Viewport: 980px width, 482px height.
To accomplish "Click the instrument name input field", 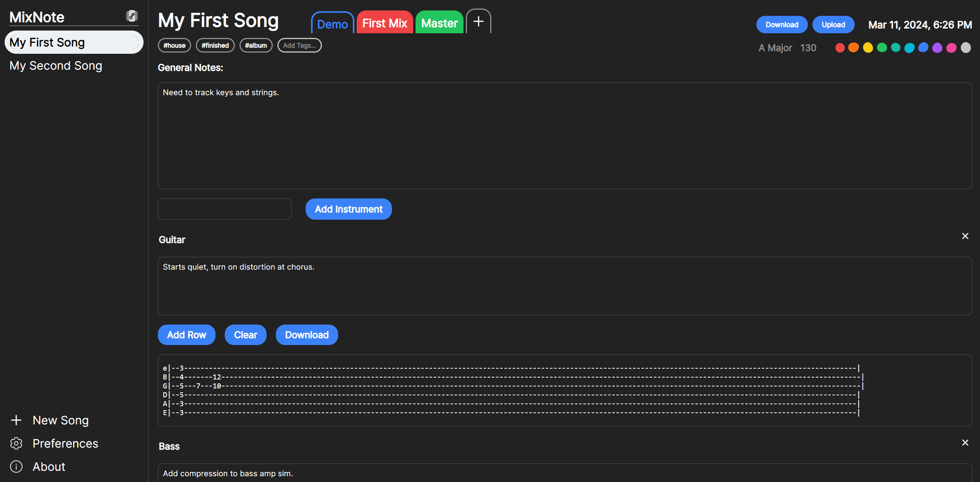I will pos(225,209).
